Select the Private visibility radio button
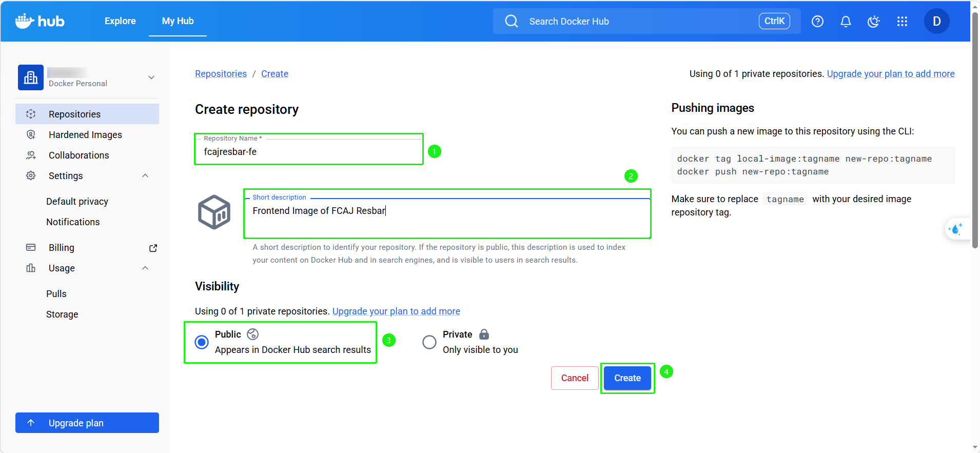 pyautogui.click(x=429, y=342)
